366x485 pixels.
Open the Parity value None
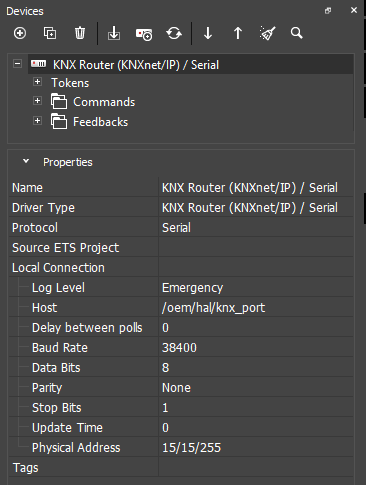pyautogui.click(x=256, y=387)
